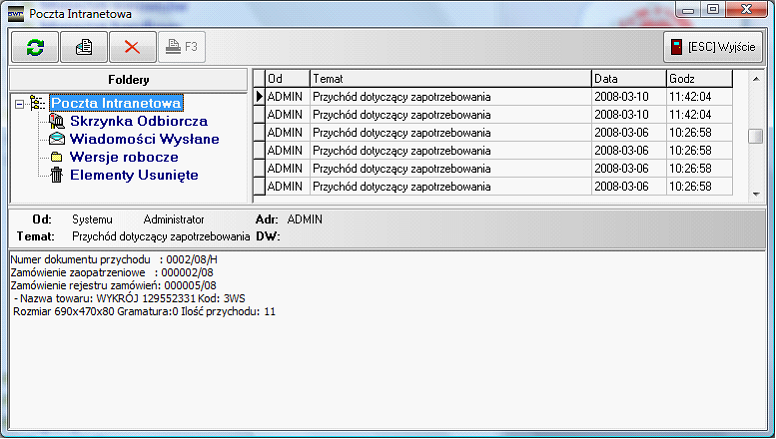Image resolution: width=776 pixels, height=439 pixels.
Task: Select the message dated 2008-03-10 11:42:04 second row
Action: [x=449, y=115]
